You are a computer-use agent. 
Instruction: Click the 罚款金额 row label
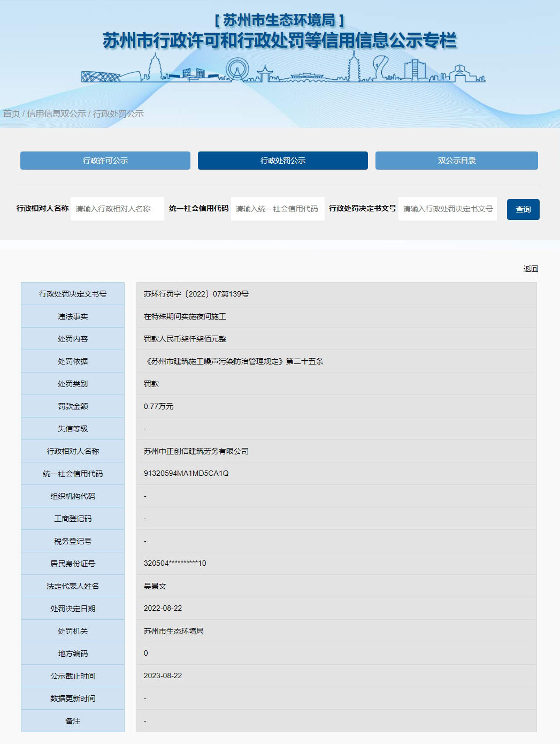pyautogui.click(x=73, y=406)
